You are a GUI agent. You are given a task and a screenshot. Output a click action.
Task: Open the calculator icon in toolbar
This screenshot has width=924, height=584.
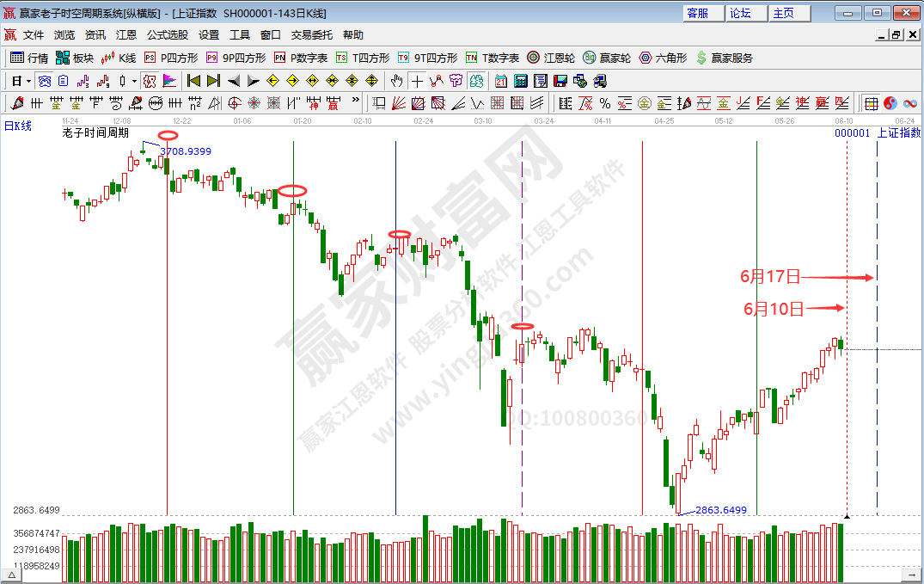(520, 81)
